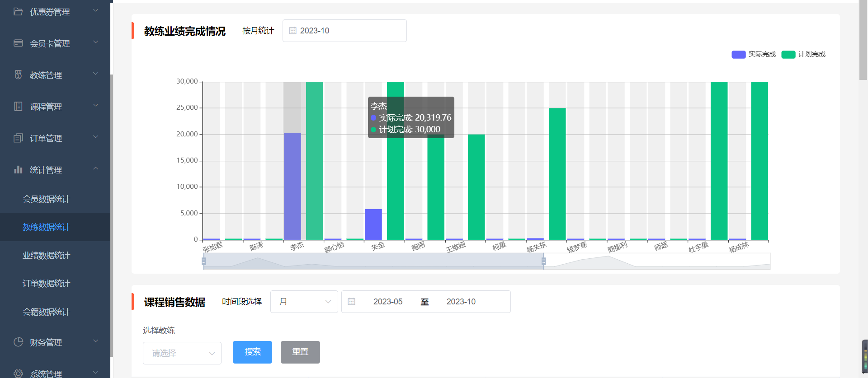
Task: Expand 订单管理 submenu chevron
Action: tap(95, 137)
